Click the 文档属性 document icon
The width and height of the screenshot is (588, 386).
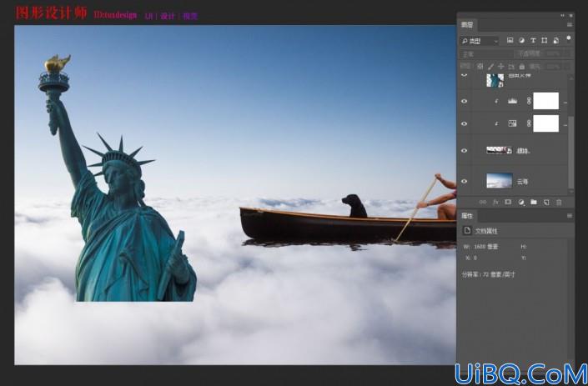467,230
